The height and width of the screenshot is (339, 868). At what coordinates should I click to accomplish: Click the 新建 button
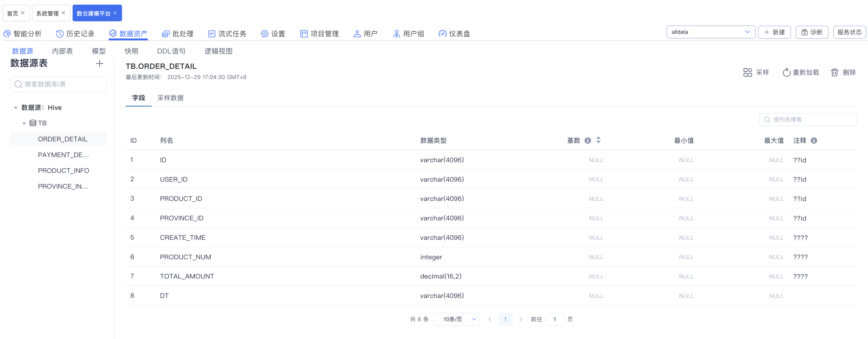pos(774,32)
